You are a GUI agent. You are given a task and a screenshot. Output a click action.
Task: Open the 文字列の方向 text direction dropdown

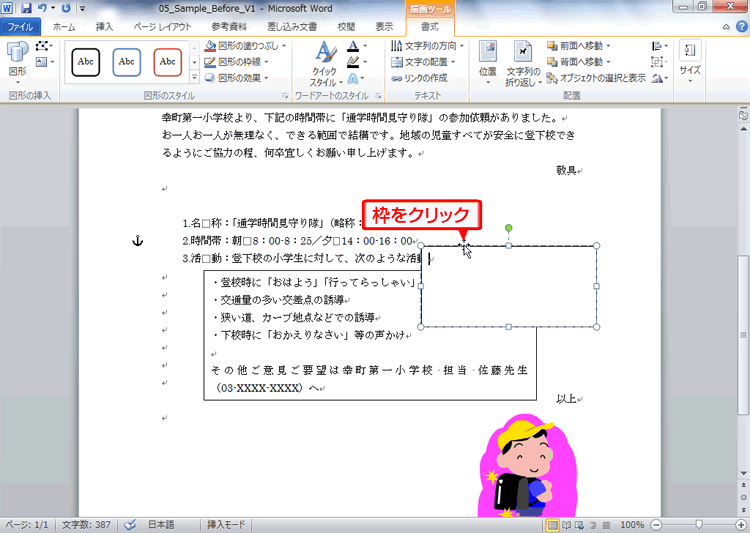coord(427,46)
